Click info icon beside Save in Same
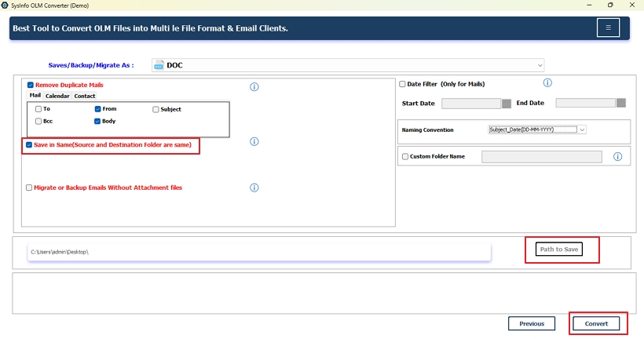This screenshot has height=339, width=644. 254,141
